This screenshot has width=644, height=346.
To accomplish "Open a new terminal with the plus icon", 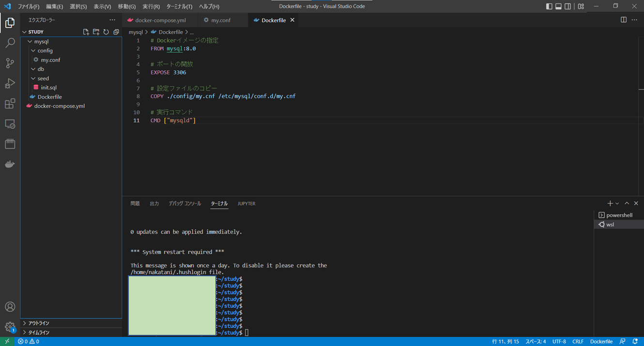I will [609, 203].
